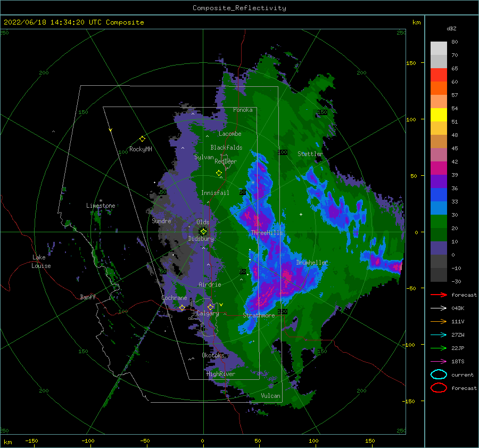Click the asterisk marker above Limestone
Image resolution: width=479 pixels, height=448 pixels.
pyautogui.click(x=101, y=201)
